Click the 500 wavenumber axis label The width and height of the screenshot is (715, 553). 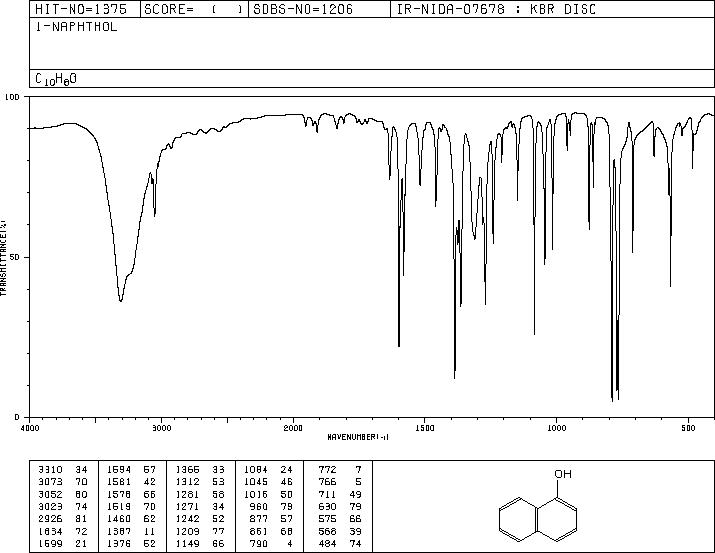689,428
